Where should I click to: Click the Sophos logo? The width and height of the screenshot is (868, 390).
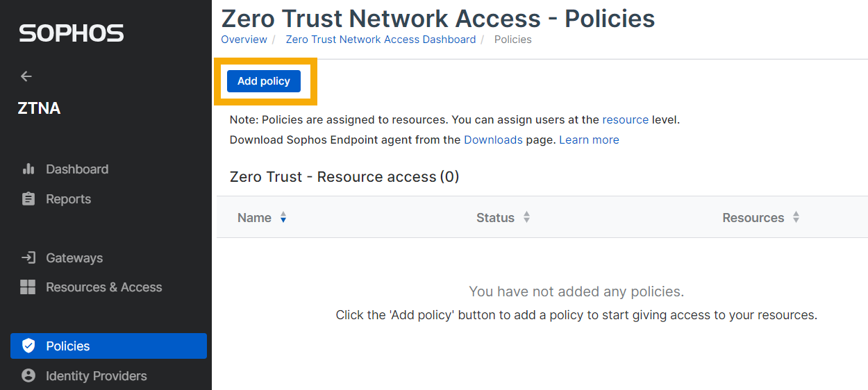point(72,33)
